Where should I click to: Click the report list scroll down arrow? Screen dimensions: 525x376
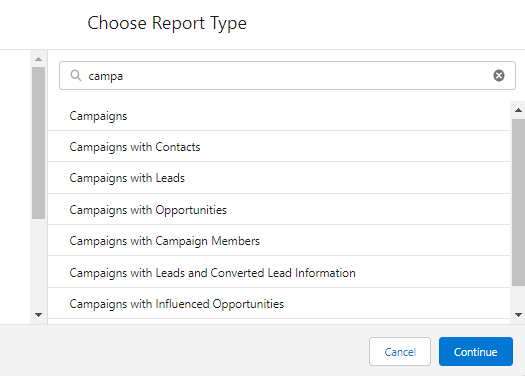pos(518,315)
